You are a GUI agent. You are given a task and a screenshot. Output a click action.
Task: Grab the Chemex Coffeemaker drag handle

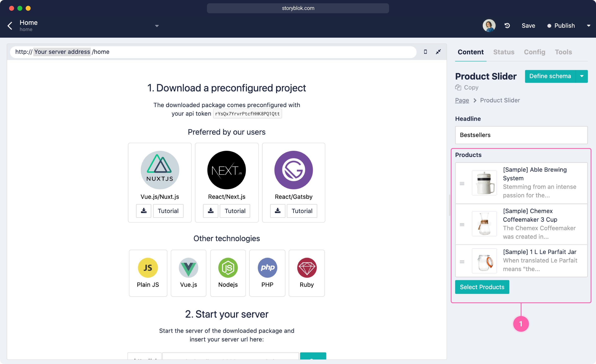[462, 225]
